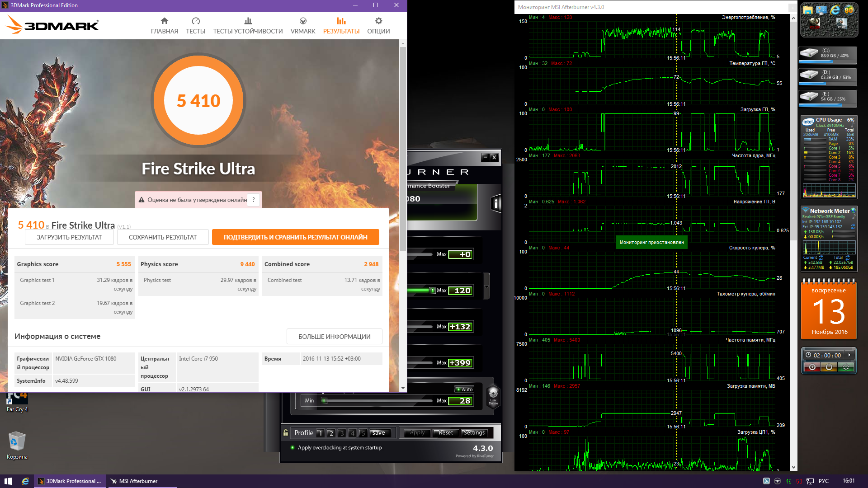Click БОЛЬШЕ ИНФОРМАЦИИ button
The image size is (868, 488).
(x=334, y=337)
